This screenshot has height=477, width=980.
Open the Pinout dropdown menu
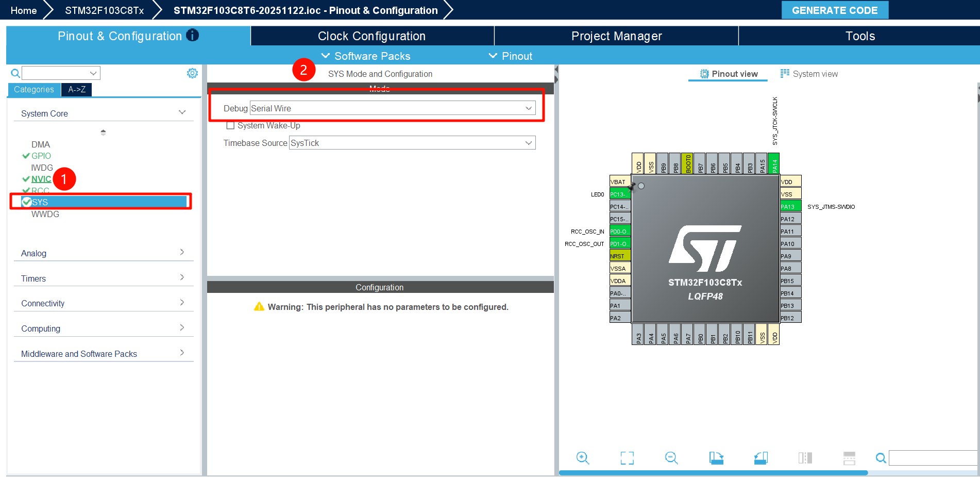point(511,56)
